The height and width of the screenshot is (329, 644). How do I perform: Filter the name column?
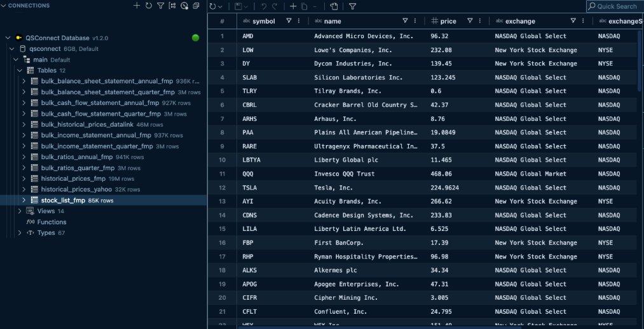pos(405,21)
